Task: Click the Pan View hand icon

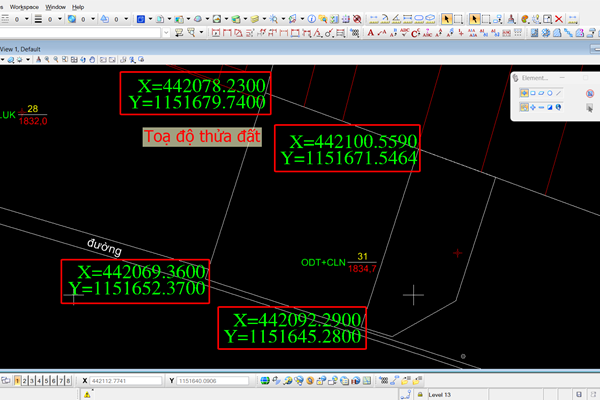Action: coord(92,60)
